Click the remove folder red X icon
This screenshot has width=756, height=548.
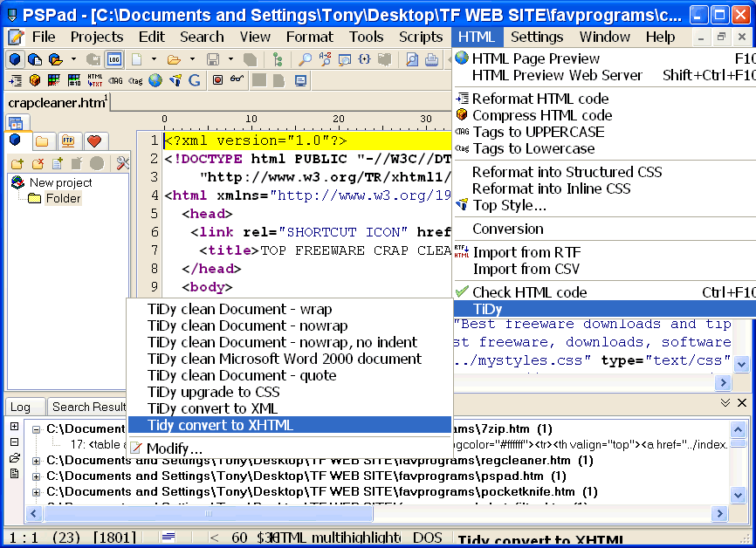tap(38, 164)
